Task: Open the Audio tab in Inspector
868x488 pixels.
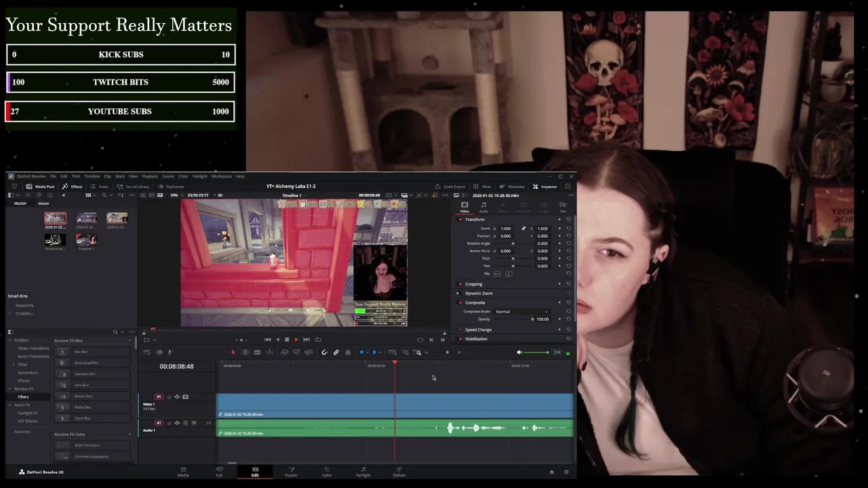Action: click(x=484, y=207)
